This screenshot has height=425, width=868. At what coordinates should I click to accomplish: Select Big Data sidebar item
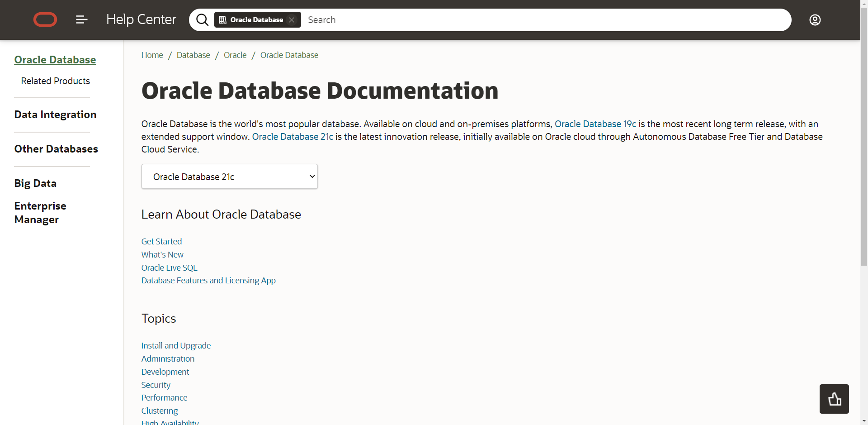(35, 183)
